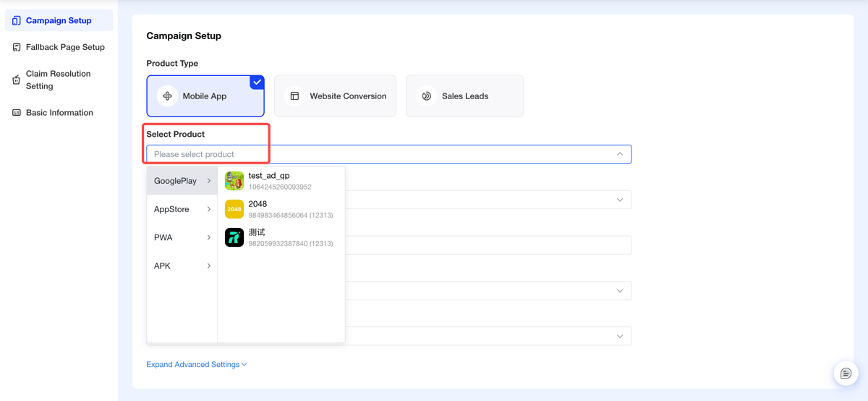Click the Sales Leads target icon
Image resolution: width=868 pixels, height=401 pixels.
click(427, 96)
